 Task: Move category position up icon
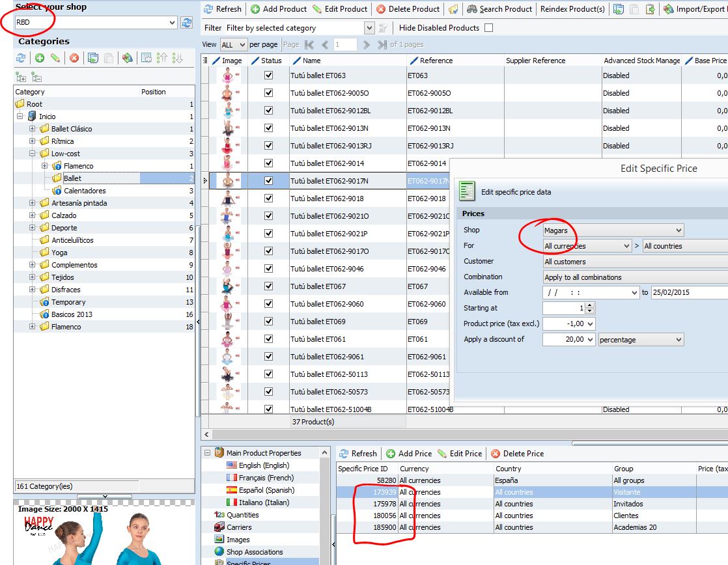[x=162, y=58]
